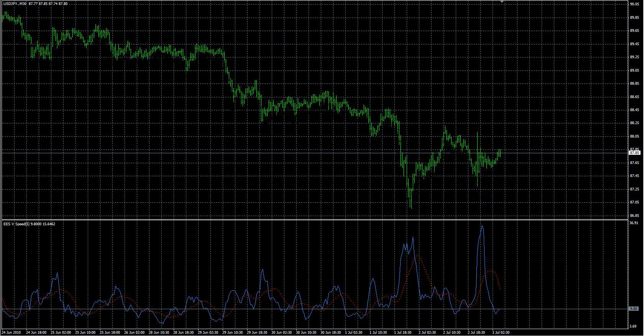Viewport: 644px width, 336px height.
Task: Click the 87.65 price scale value
Action: point(634,163)
